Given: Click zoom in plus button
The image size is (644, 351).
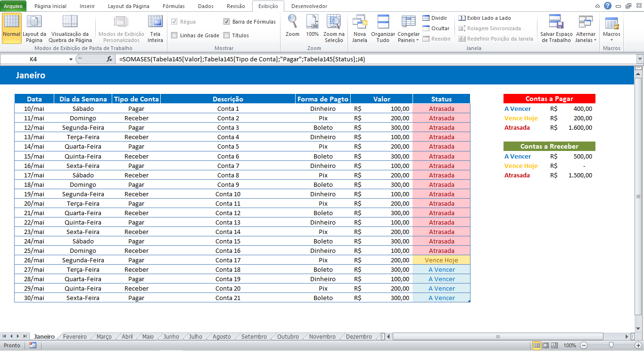Looking at the screenshot, I should tap(638, 345).
